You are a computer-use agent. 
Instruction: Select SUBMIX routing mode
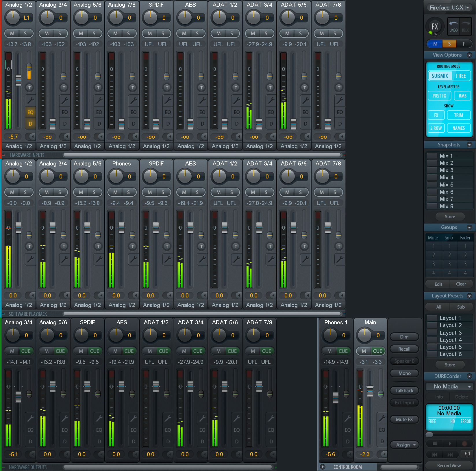(x=440, y=76)
